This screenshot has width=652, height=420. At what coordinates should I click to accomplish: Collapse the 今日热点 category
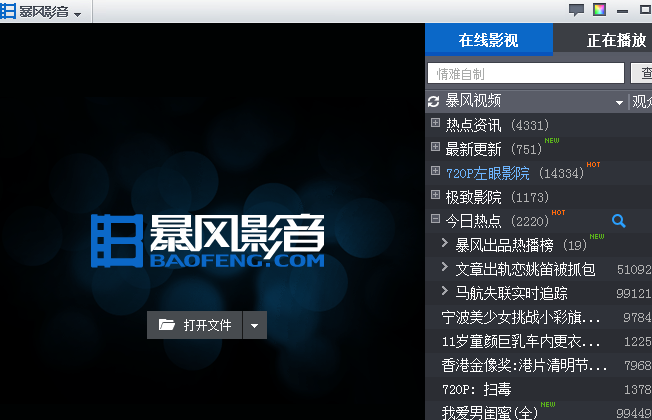pyautogui.click(x=435, y=218)
